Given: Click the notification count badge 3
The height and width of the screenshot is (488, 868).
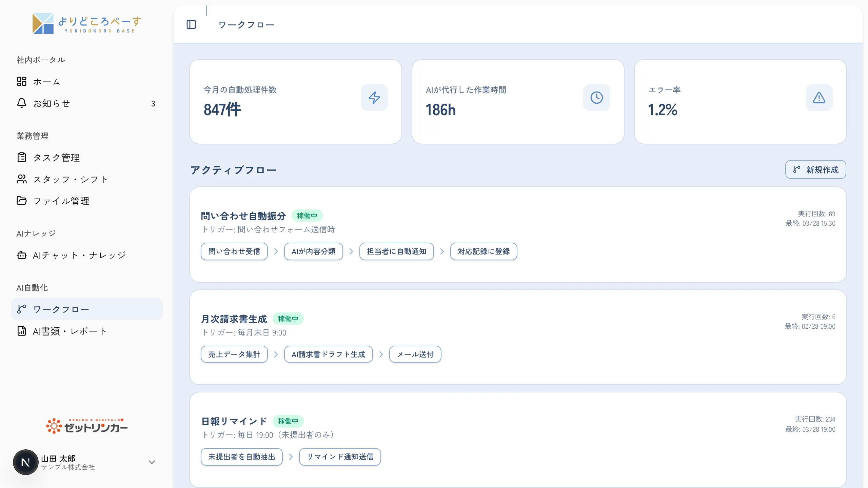Looking at the screenshot, I should click(153, 104).
